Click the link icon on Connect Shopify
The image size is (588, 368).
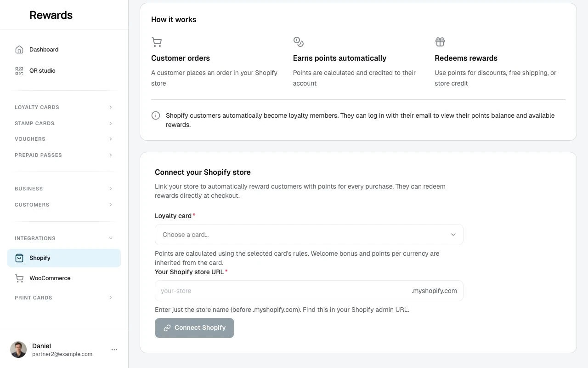coord(167,328)
